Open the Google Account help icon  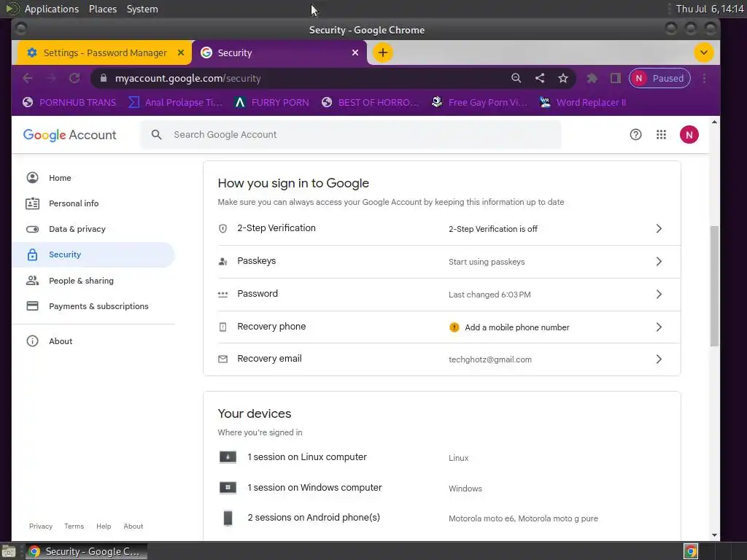coord(635,135)
